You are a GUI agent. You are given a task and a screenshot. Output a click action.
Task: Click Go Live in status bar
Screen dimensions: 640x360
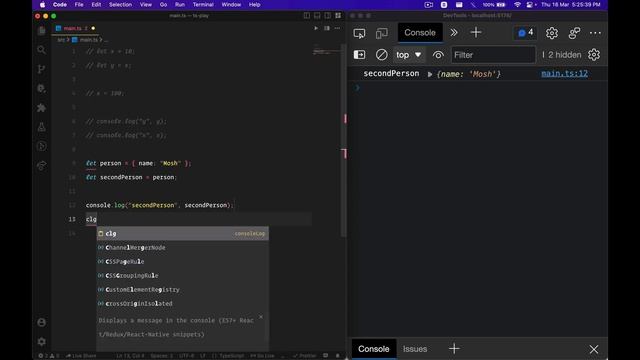click(x=262, y=356)
